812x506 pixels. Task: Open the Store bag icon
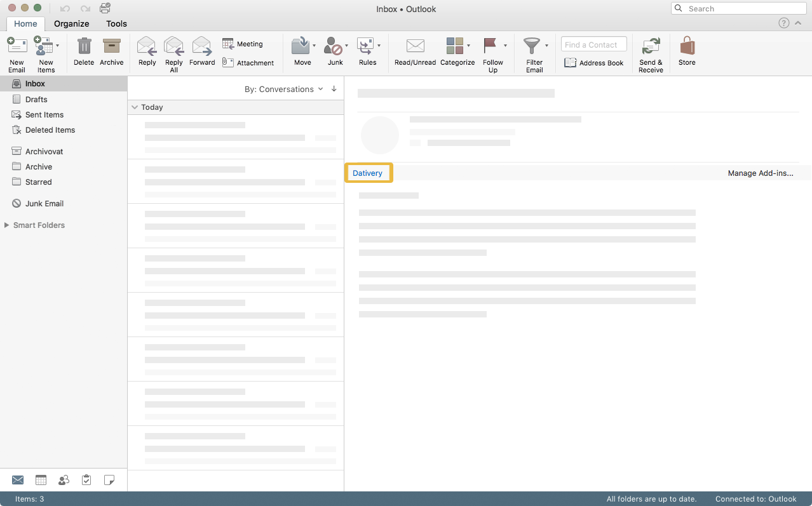(x=687, y=46)
